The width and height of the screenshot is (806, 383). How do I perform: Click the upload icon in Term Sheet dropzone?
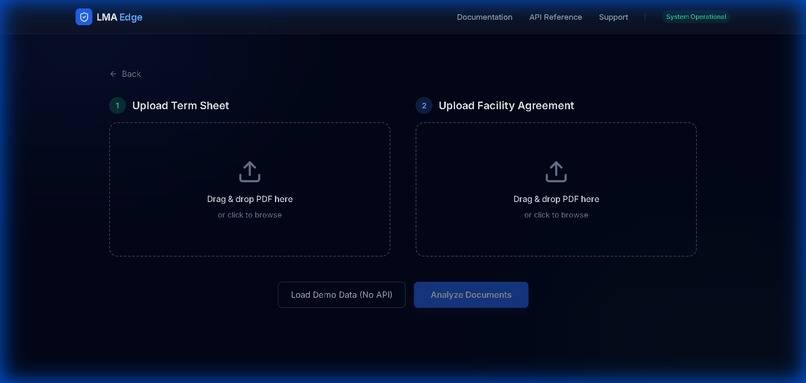250,172
